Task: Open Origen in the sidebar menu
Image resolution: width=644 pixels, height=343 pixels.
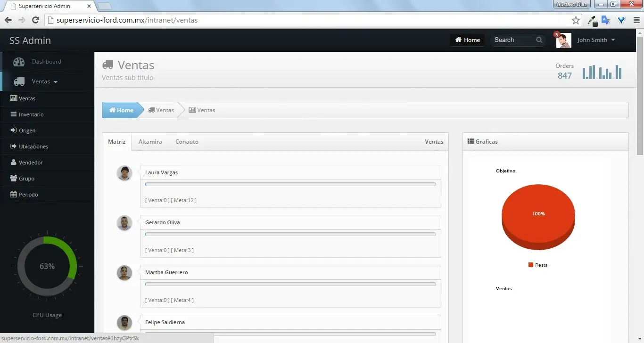Action: point(47,131)
